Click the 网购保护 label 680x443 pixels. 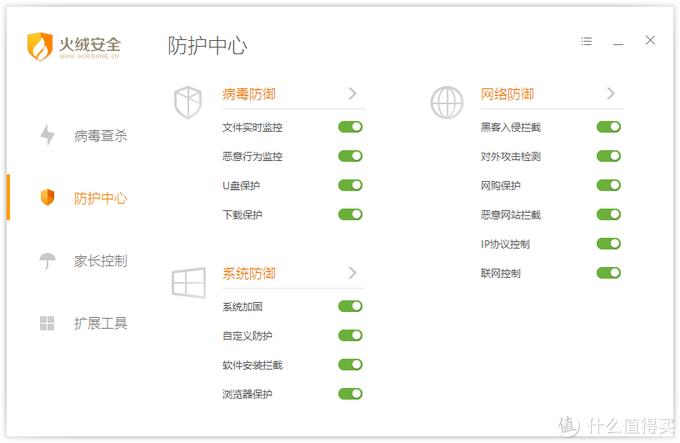tap(500, 186)
